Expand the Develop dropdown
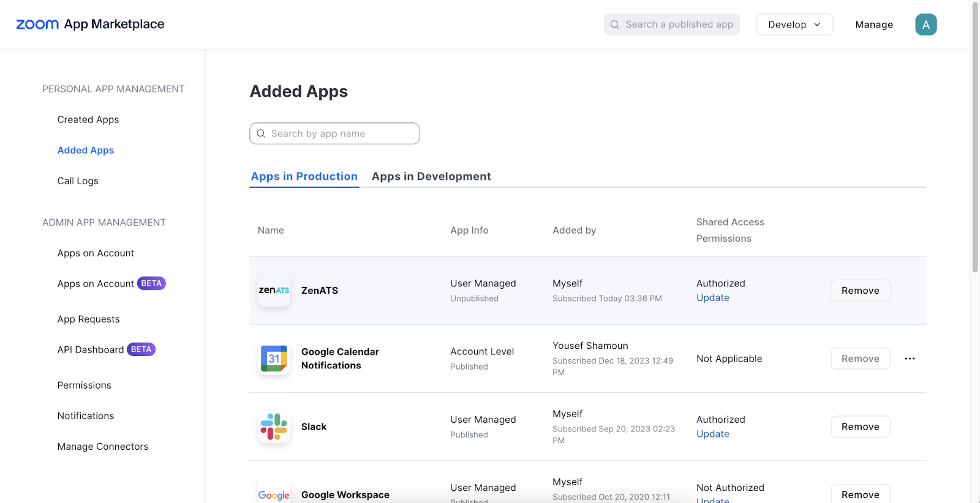 tap(794, 24)
